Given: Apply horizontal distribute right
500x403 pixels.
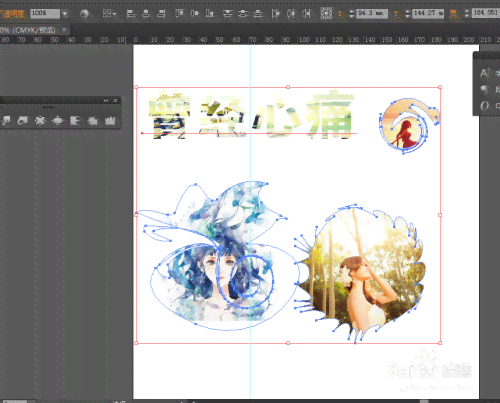Looking at the screenshot, I should (307, 14).
